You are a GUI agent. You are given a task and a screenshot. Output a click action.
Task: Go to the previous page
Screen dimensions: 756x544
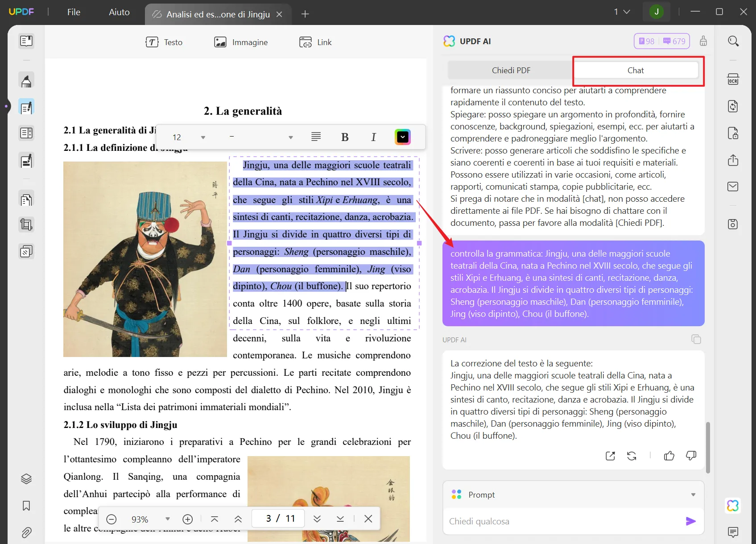coord(238,519)
